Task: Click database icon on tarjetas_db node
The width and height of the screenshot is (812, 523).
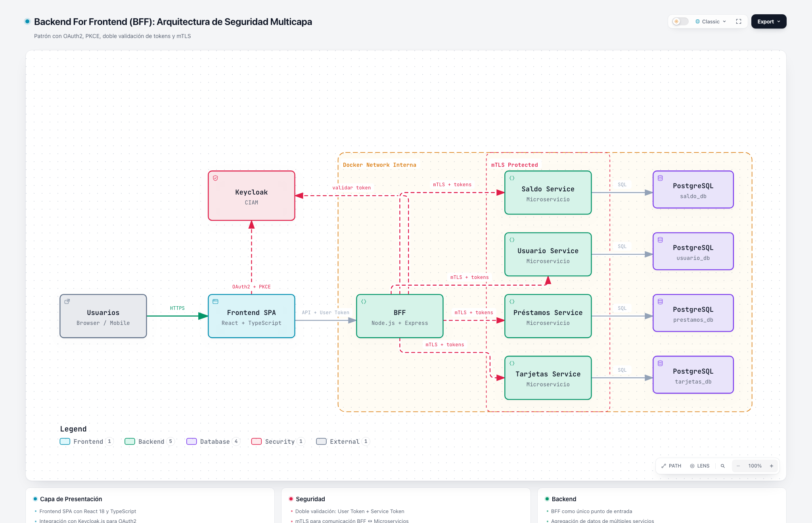Action: 660,363
